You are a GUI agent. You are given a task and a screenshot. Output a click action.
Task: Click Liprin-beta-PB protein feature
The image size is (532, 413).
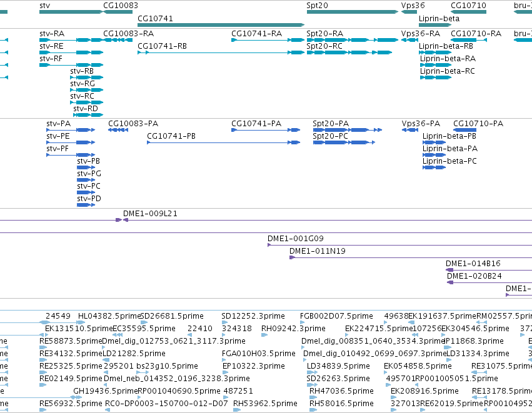(x=434, y=142)
